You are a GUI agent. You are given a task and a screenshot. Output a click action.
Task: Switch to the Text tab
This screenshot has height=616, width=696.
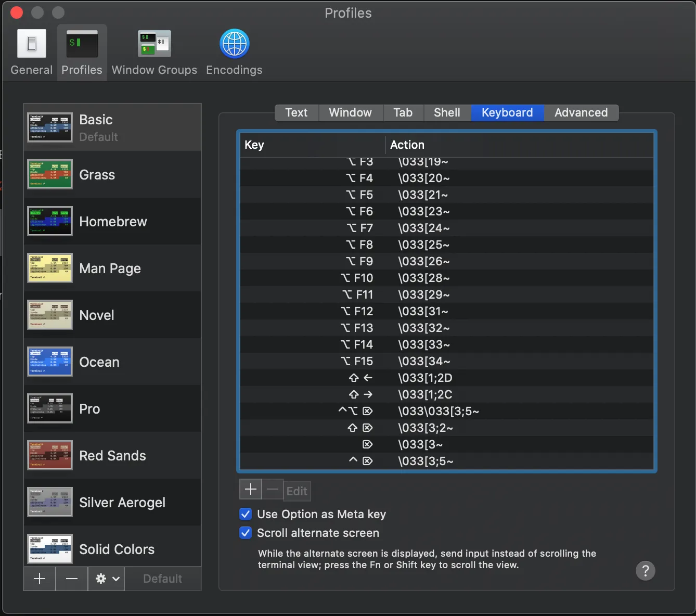pyautogui.click(x=297, y=113)
